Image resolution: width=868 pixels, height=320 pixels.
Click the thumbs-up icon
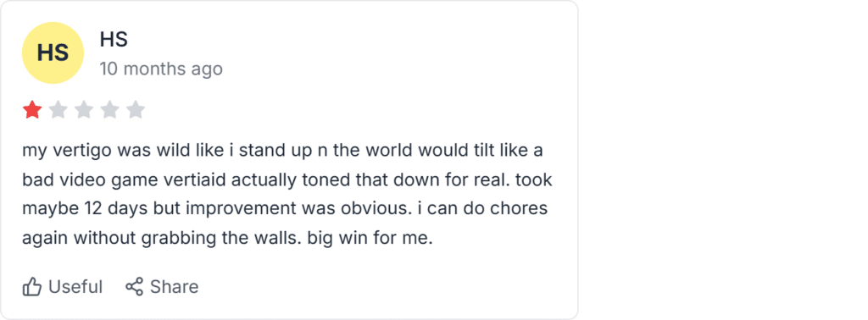pos(32,287)
